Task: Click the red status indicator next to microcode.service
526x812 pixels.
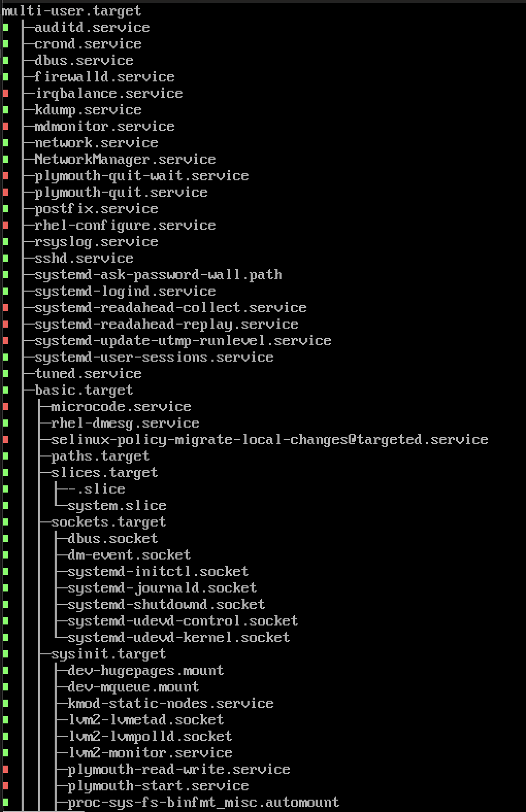Action: click(6, 407)
